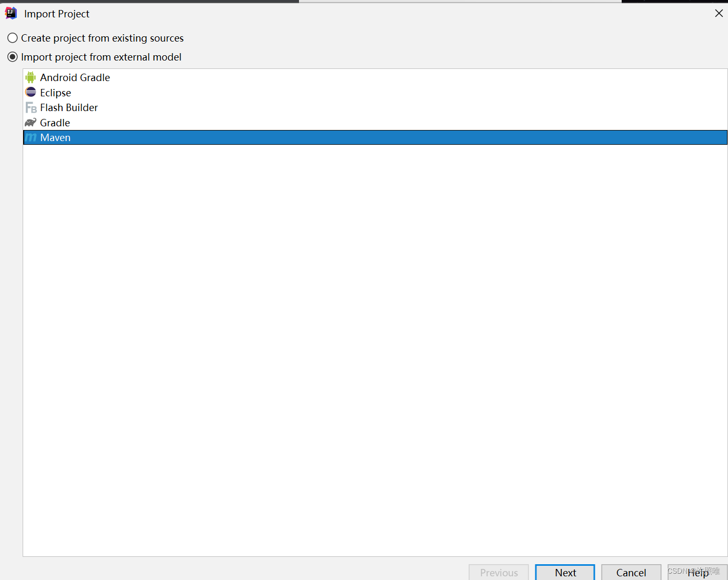Select Maven in the import list
This screenshot has width=728, height=580.
[55, 137]
